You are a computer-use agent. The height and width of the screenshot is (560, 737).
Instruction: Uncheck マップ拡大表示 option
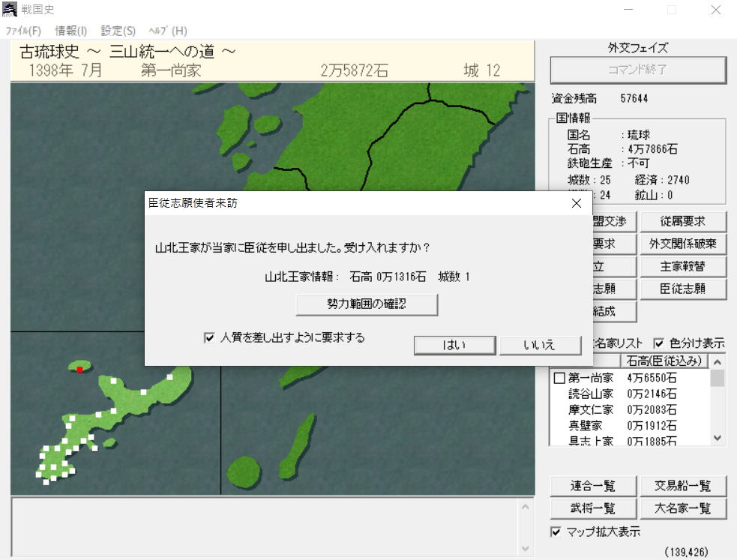point(556,532)
